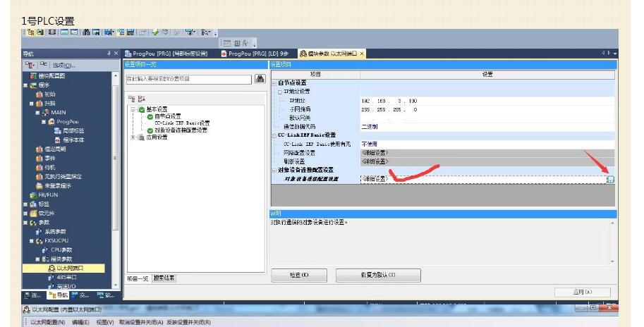Collapse the IP地址设置 group in the settings grid

(x=279, y=92)
